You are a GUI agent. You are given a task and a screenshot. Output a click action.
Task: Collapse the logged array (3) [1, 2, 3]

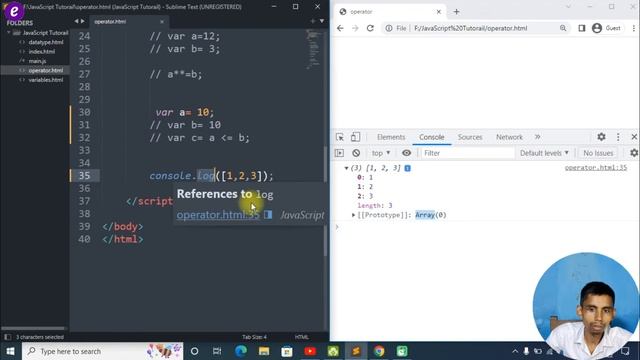[x=346, y=168]
